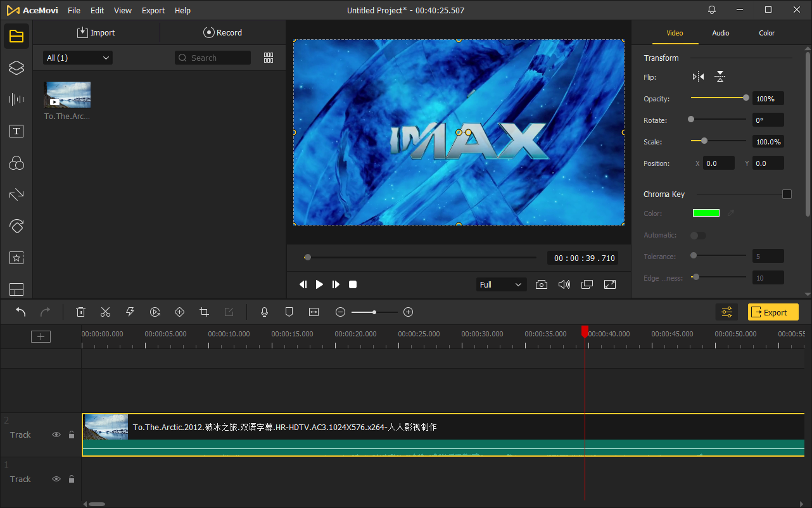Screen dimensions: 812x508
Task: Toggle grid view of media library
Action: [269, 58]
